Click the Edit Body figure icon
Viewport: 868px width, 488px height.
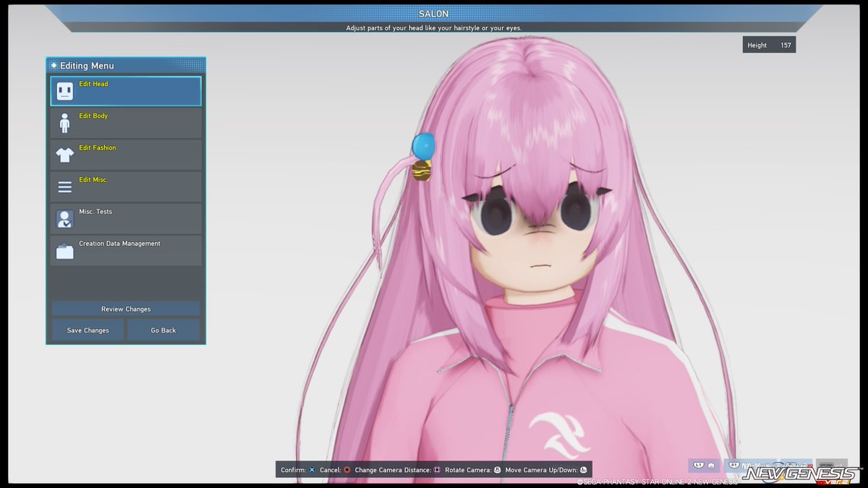pyautogui.click(x=64, y=122)
